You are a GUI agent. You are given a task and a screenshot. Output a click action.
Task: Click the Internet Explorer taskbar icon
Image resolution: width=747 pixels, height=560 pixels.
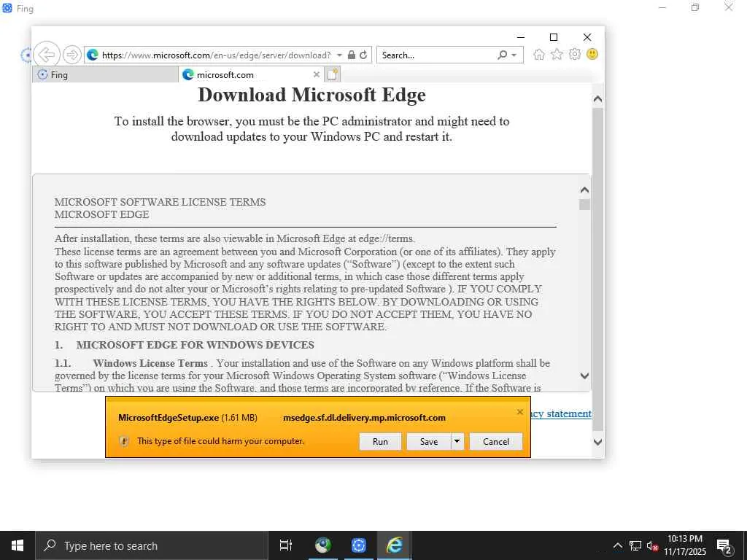(394, 545)
